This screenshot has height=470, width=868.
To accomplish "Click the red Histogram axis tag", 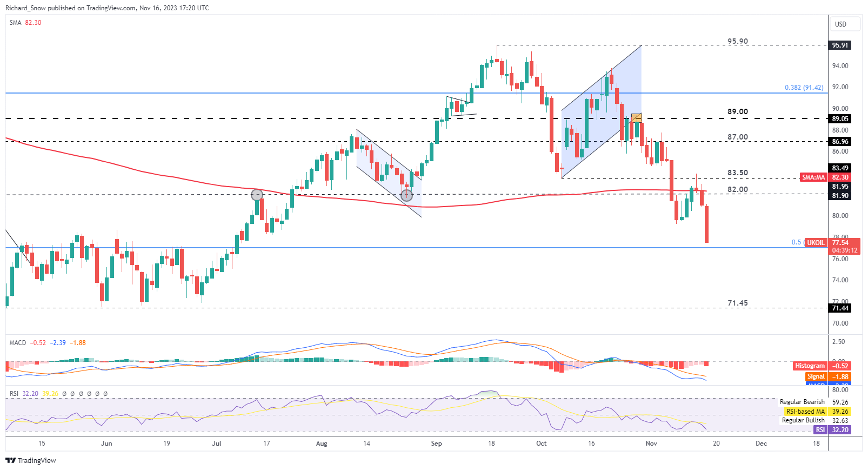I will tap(810, 366).
